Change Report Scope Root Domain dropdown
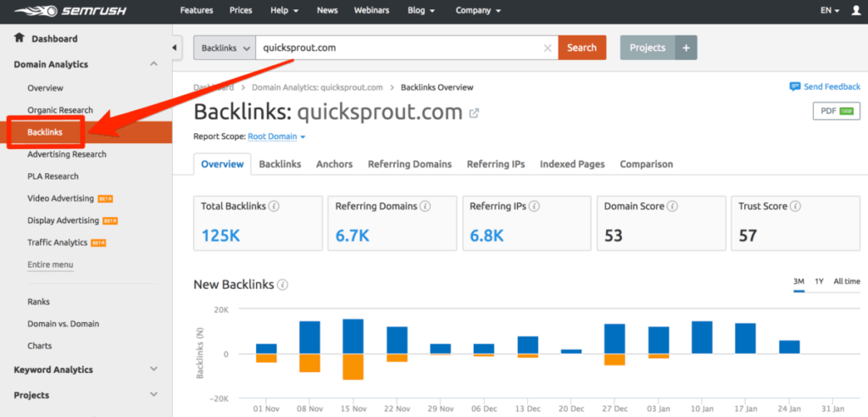This screenshot has height=417, width=868. (x=277, y=136)
